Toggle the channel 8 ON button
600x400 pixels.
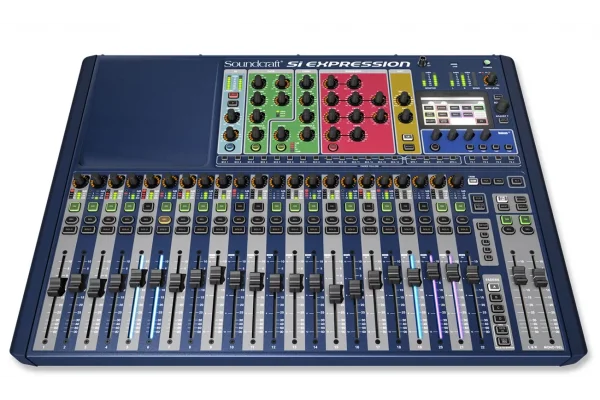pos(202,207)
